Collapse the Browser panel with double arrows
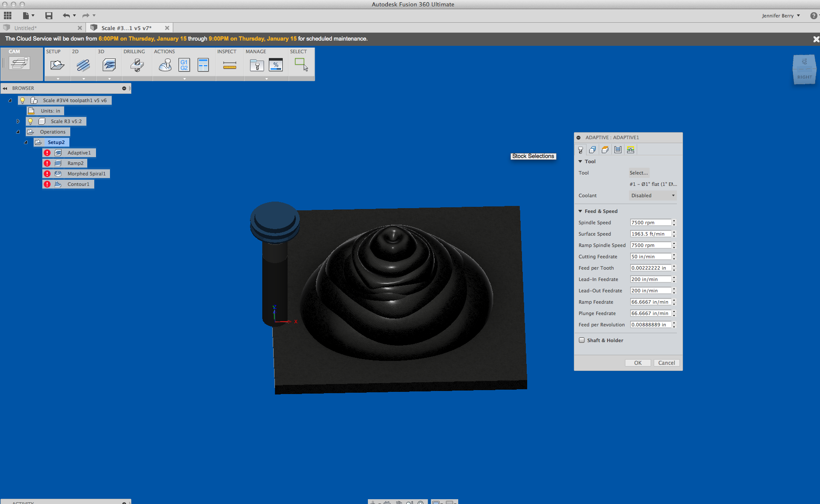 click(5, 89)
